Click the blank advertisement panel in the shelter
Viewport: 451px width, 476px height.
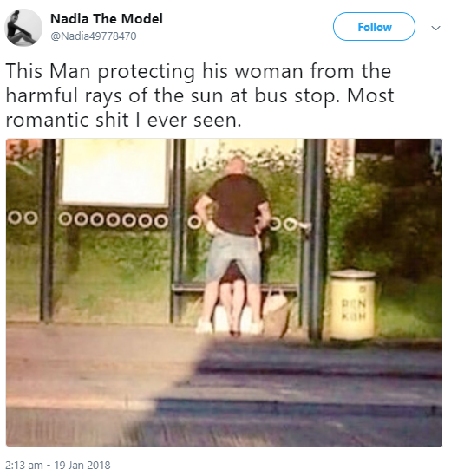point(114,173)
